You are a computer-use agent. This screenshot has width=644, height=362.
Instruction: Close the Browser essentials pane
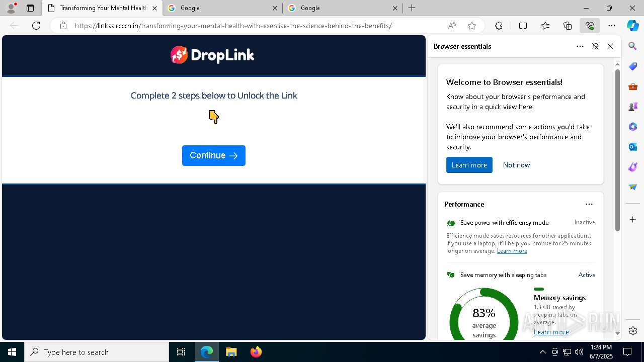610,46
